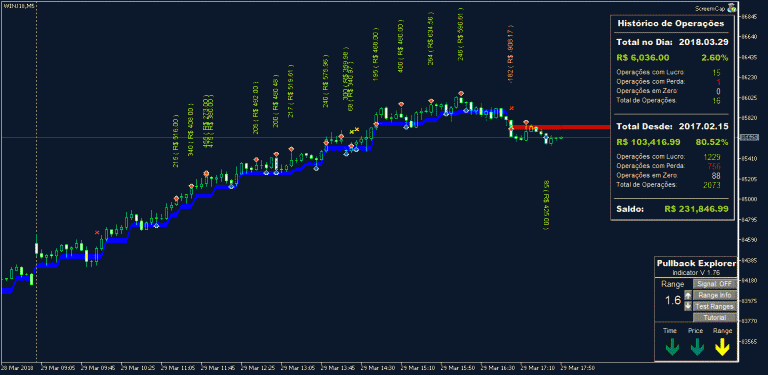Click the winning operations count 1229

(712, 157)
